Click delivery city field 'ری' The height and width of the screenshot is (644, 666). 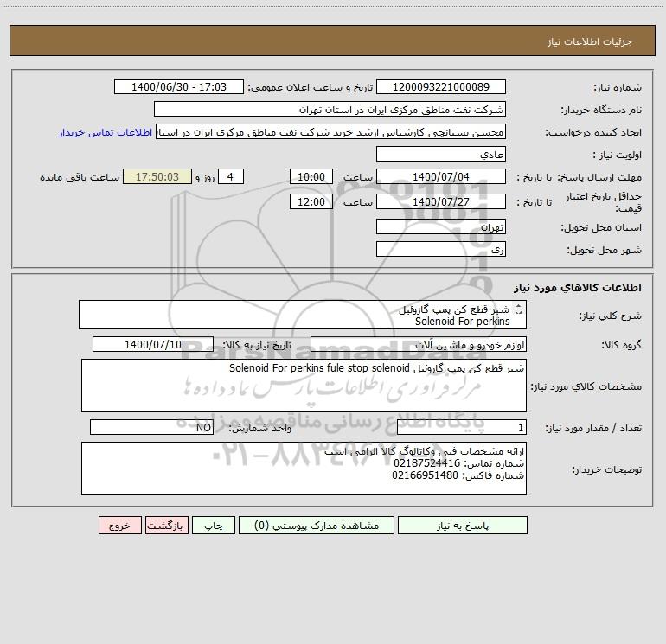(x=441, y=249)
